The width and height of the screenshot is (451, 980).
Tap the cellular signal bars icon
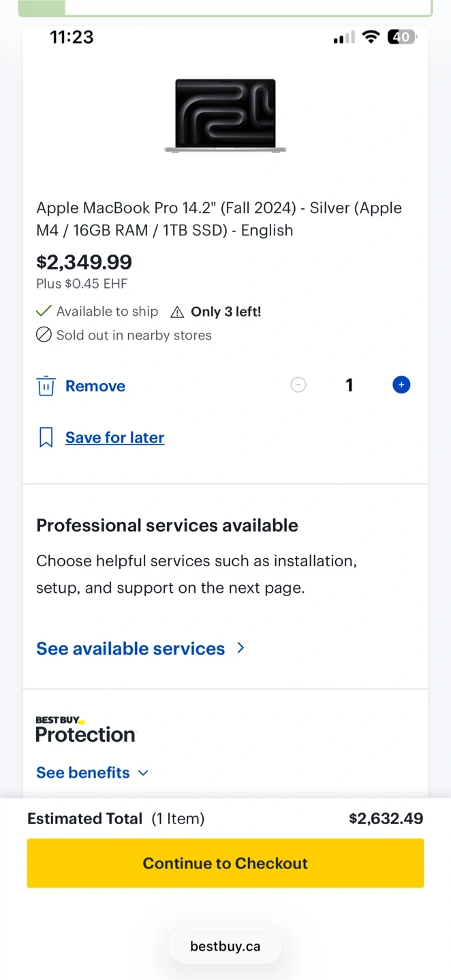pyautogui.click(x=344, y=38)
